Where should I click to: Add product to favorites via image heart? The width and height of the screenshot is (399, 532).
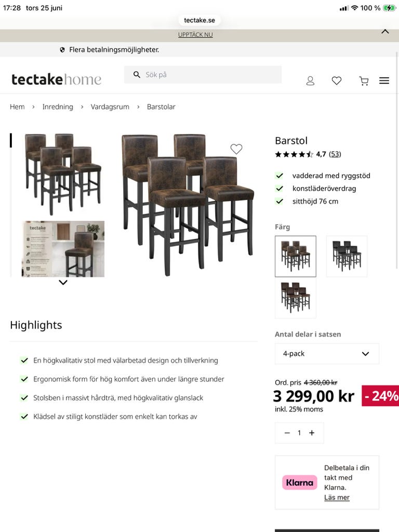tap(236, 149)
